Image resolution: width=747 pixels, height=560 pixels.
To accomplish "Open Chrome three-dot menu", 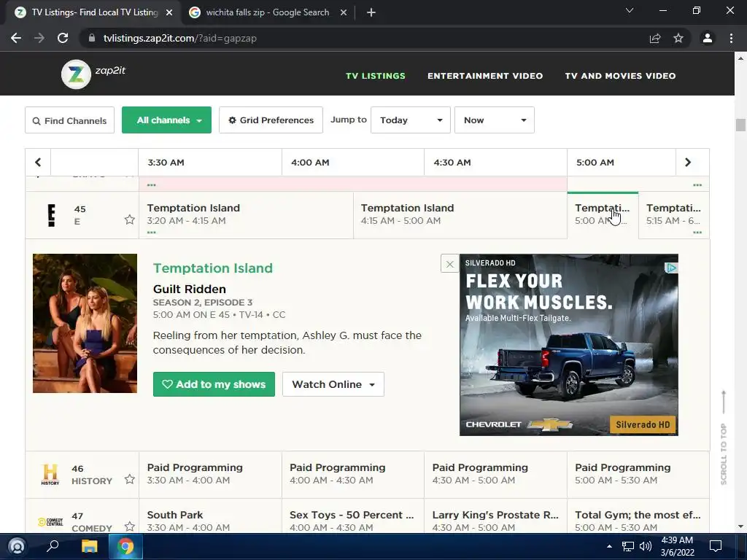I will (x=731, y=38).
